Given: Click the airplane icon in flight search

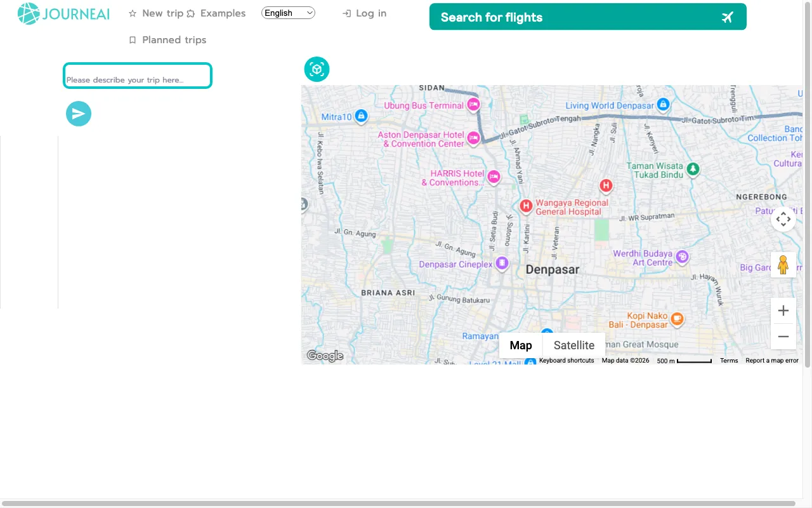Looking at the screenshot, I should [x=728, y=17].
